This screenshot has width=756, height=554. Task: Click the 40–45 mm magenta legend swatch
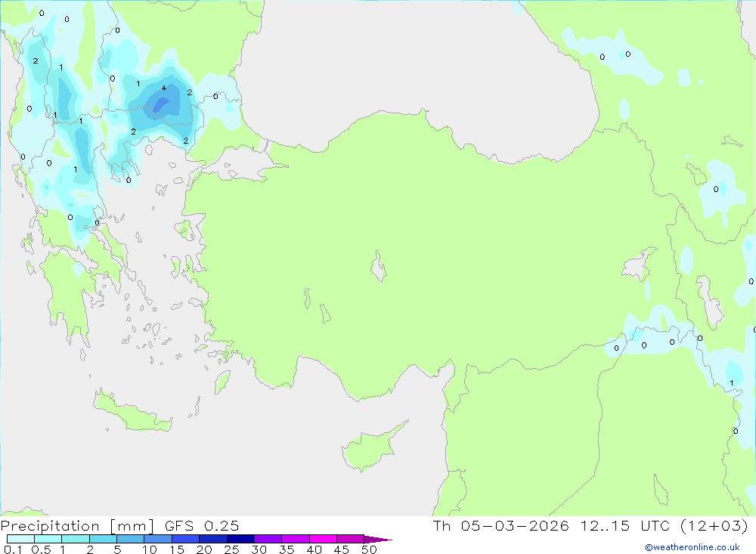[x=323, y=539]
